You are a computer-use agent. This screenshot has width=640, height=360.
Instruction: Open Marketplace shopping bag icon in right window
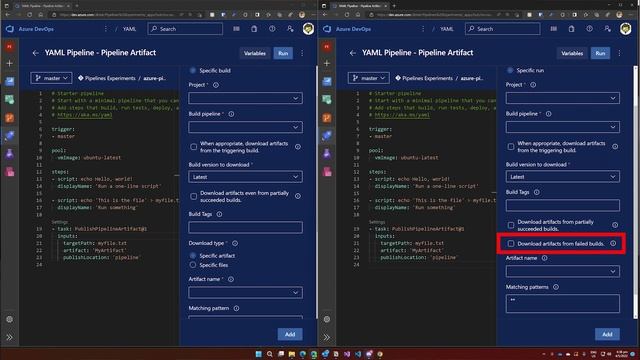tap(571, 29)
